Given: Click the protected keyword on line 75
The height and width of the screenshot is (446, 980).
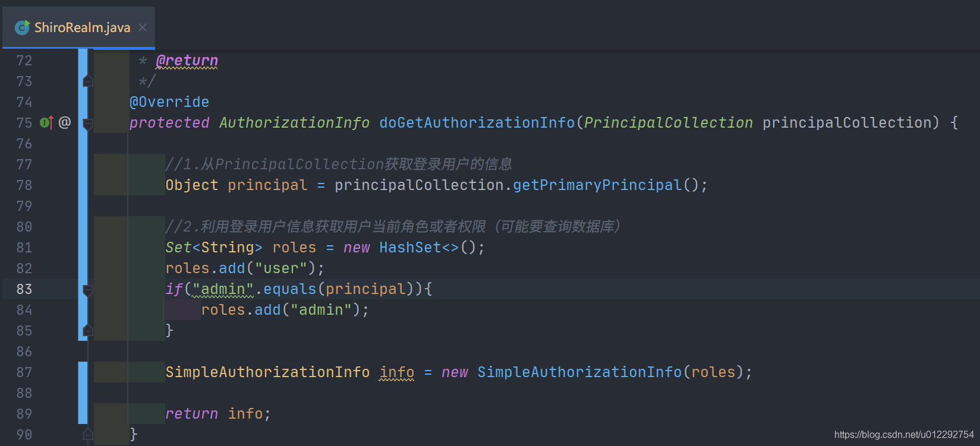Looking at the screenshot, I should [x=169, y=123].
